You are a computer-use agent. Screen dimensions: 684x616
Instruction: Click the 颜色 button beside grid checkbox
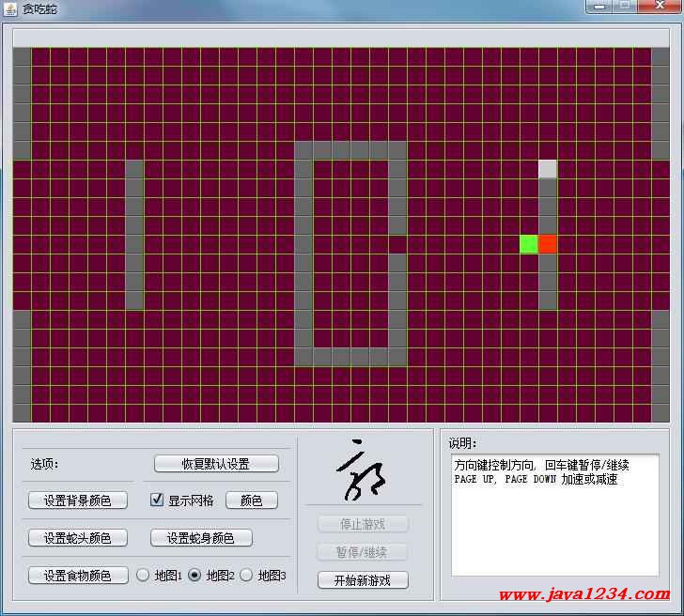pos(251,500)
